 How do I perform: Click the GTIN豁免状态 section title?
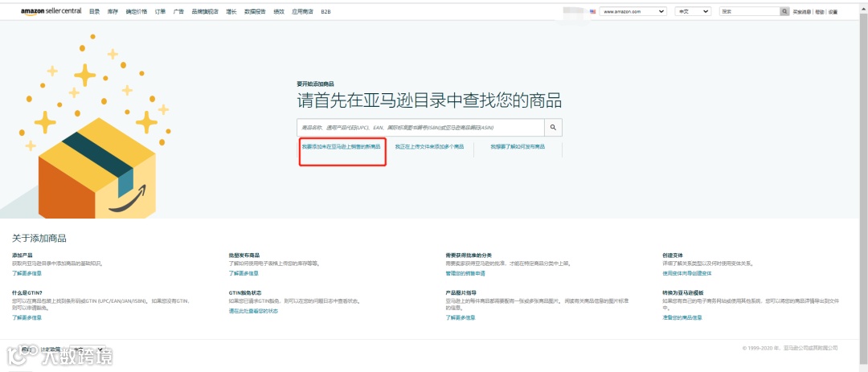pyautogui.click(x=244, y=292)
